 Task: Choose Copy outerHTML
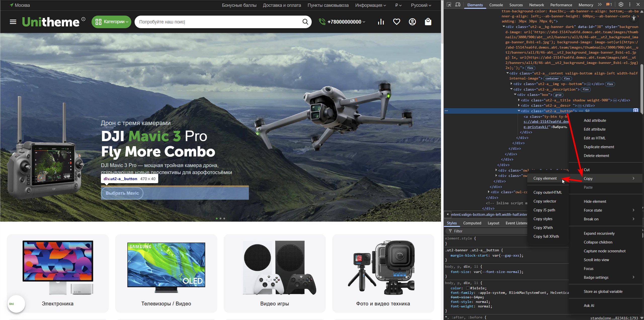click(x=547, y=192)
